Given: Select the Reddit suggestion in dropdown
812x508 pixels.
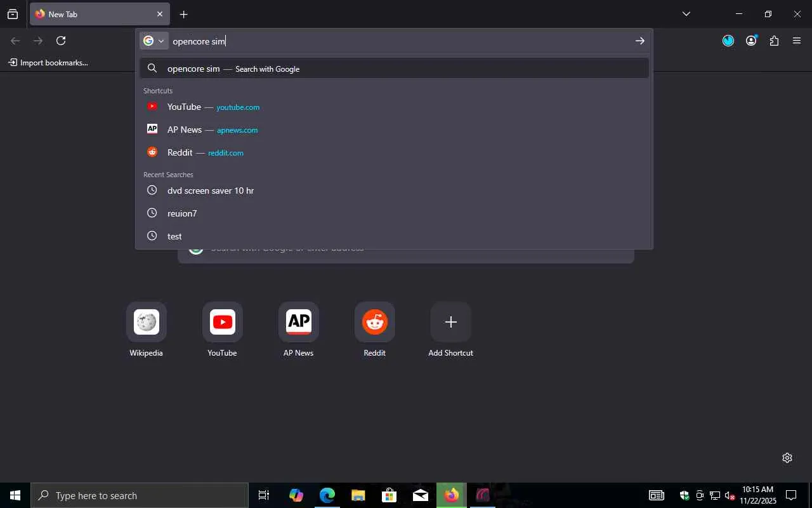Looking at the screenshot, I should [x=394, y=152].
